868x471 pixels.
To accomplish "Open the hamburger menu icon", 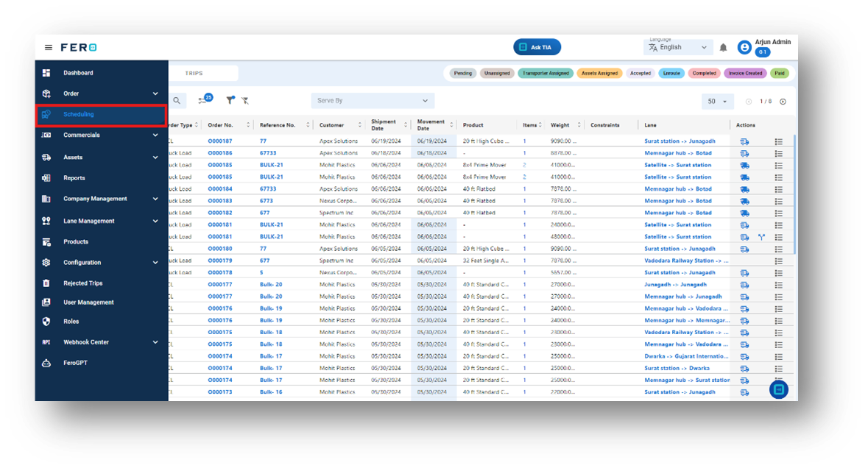I will (x=49, y=48).
